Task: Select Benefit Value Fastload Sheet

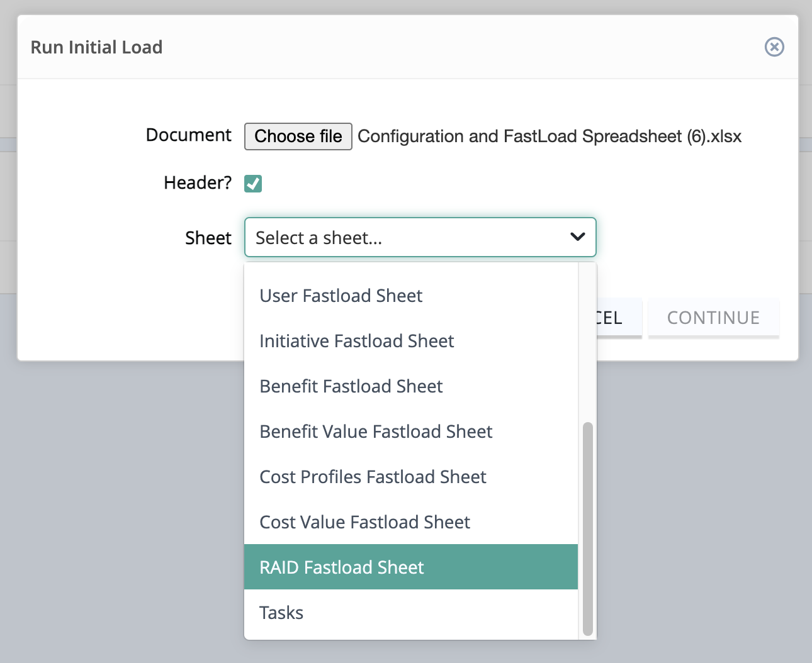Action: [x=410, y=432]
